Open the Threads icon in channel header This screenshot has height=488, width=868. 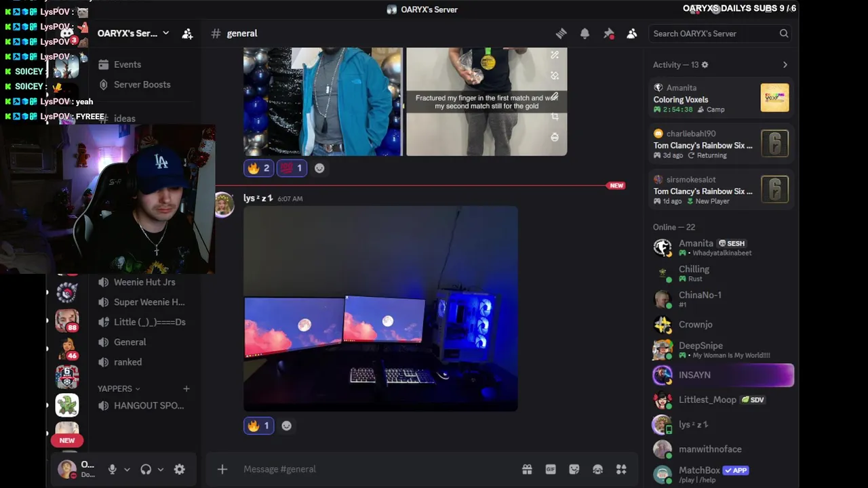point(561,33)
